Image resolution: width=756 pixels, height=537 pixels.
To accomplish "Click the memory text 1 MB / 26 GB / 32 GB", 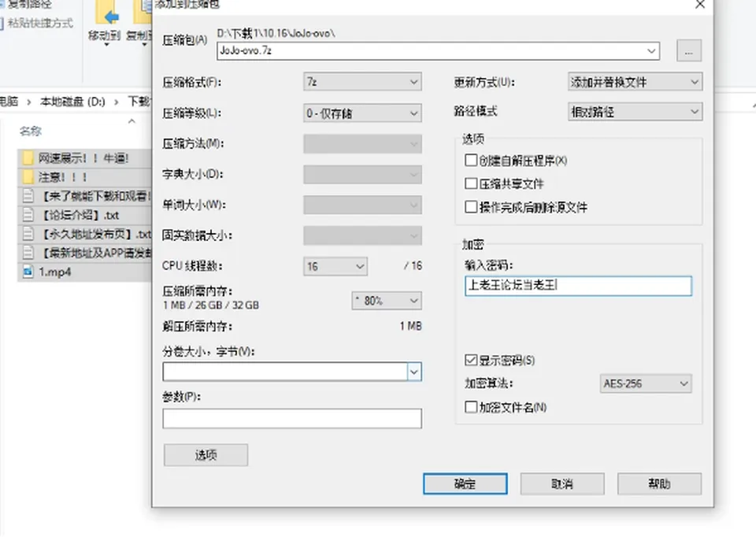I will [211, 306].
